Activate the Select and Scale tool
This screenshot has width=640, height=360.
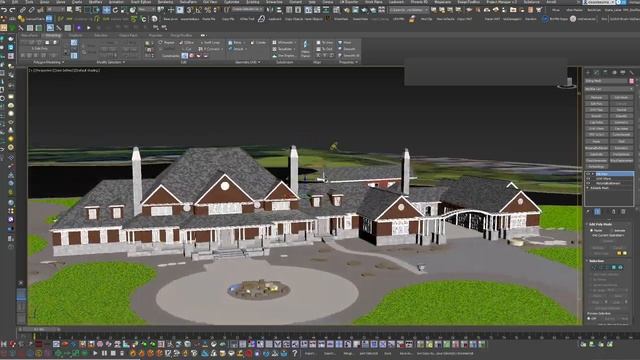[124, 10]
